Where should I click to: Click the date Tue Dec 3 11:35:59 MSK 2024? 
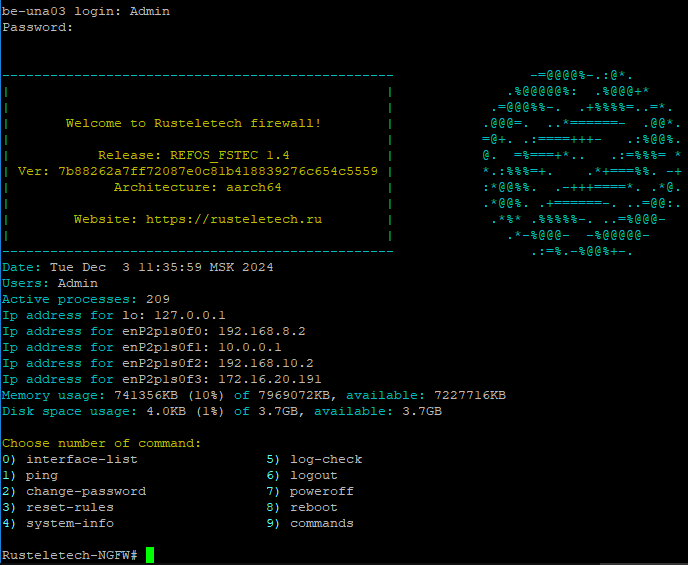pyautogui.click(x=161, y=267)
